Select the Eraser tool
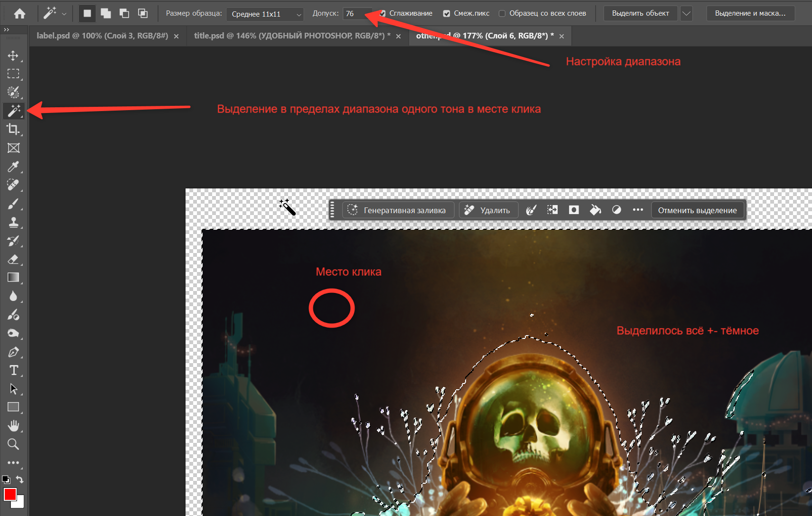812x516 pixels. coord(13,259)
